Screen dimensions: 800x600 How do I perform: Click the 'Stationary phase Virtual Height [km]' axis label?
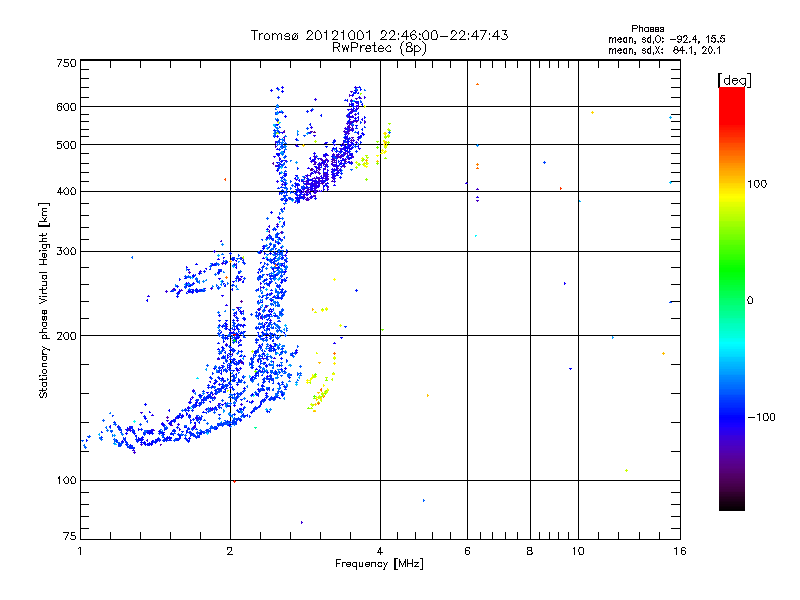pyautogui.click(x=43, y=301)
